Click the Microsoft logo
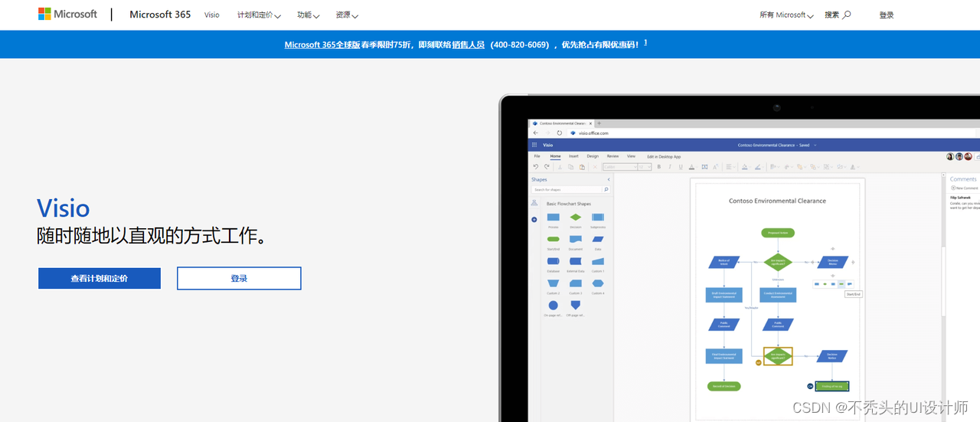 point(67,14)
